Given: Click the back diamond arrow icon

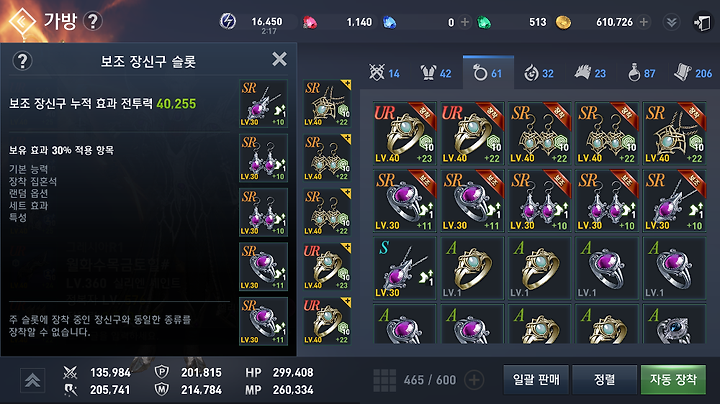Looking at the screenshot, I should (x=22, y=21).
